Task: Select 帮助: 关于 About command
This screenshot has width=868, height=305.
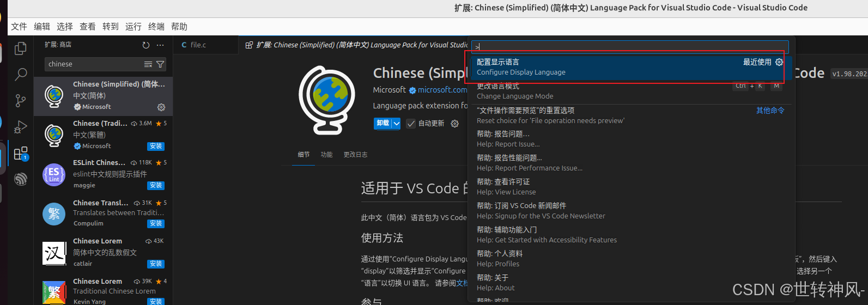Action: pos(630,283)
